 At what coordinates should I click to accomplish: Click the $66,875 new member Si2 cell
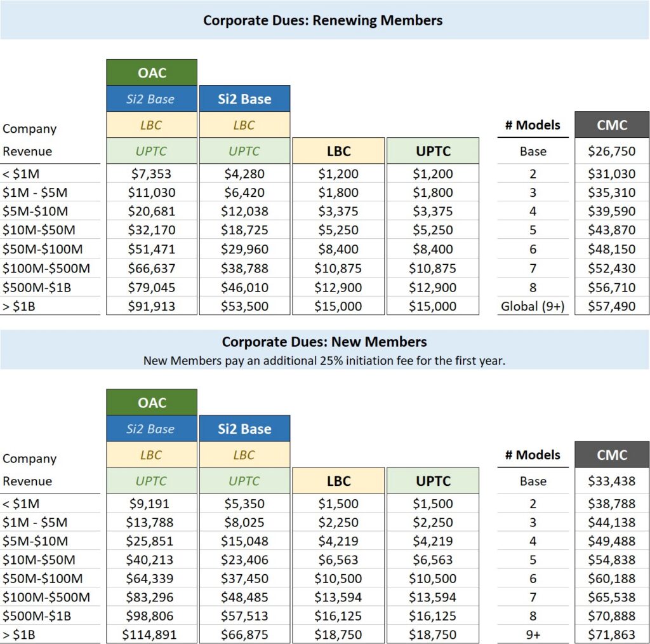coord(244,634)
